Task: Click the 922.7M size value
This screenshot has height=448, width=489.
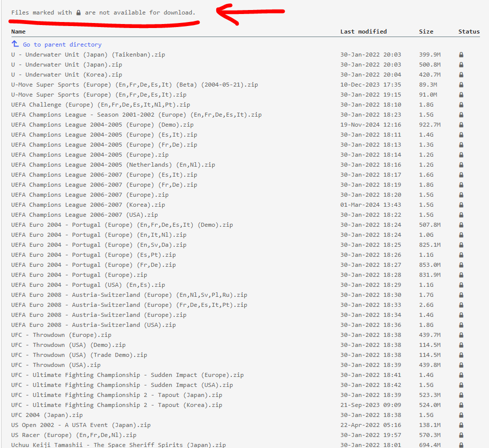Action: coord(430,125)
